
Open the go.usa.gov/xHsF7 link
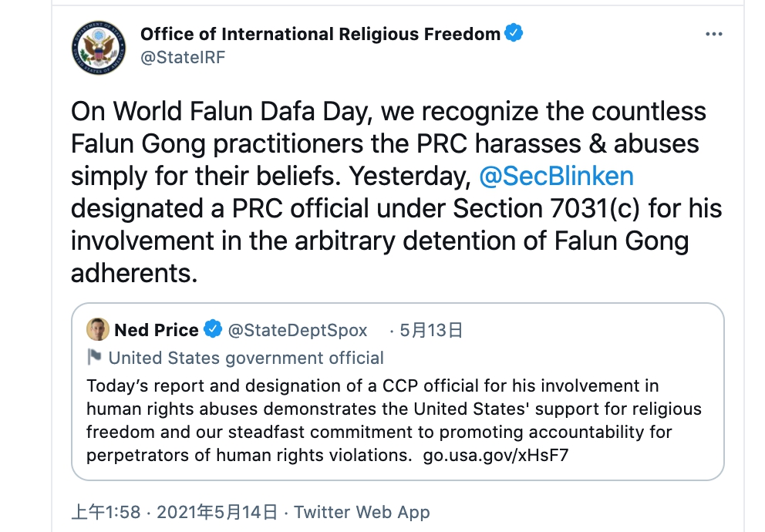[496, 455]
